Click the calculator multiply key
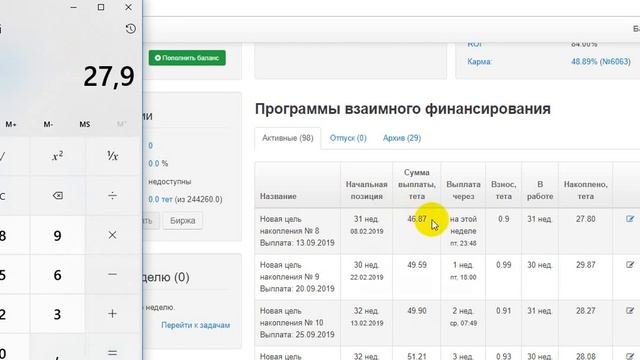640x360 pixels. click(112, 235)
